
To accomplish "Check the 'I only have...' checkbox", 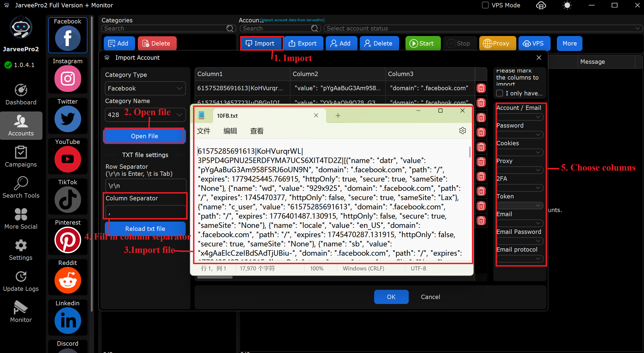I will pos(500,93).
